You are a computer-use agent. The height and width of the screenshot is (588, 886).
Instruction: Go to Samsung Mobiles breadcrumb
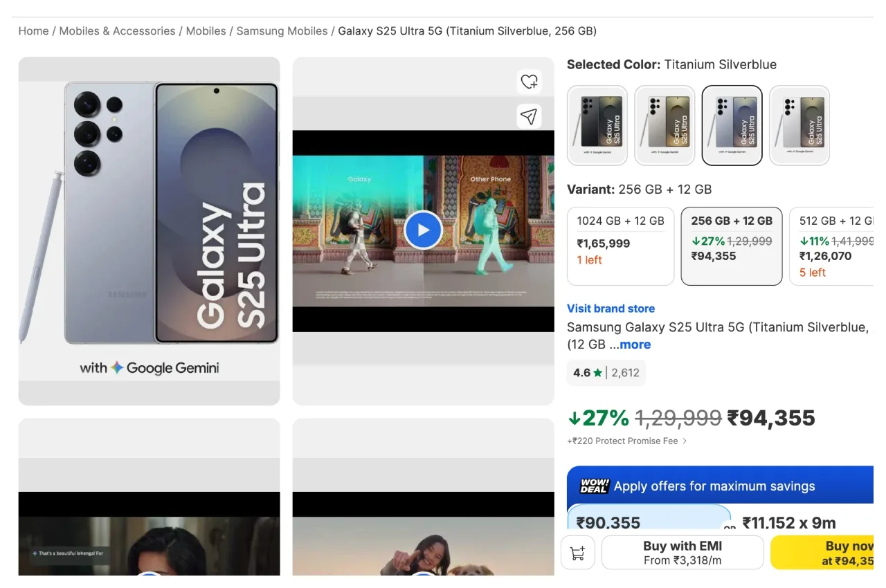[x=282, y=31]
